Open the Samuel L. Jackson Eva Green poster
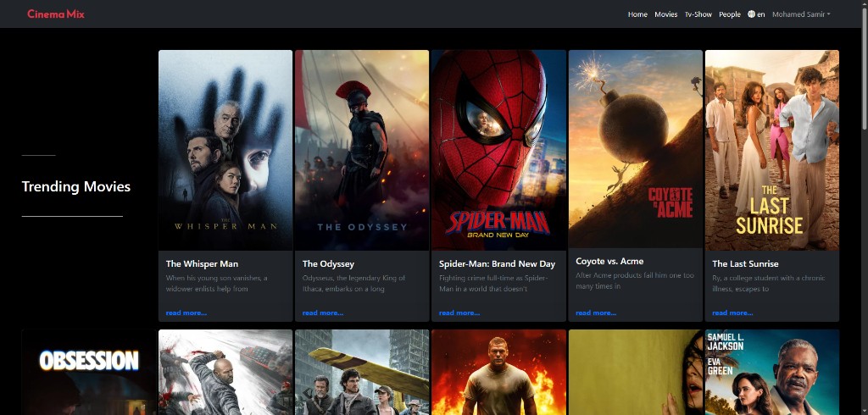This screenshot has height=415, width=868. (x=772, y=373)
